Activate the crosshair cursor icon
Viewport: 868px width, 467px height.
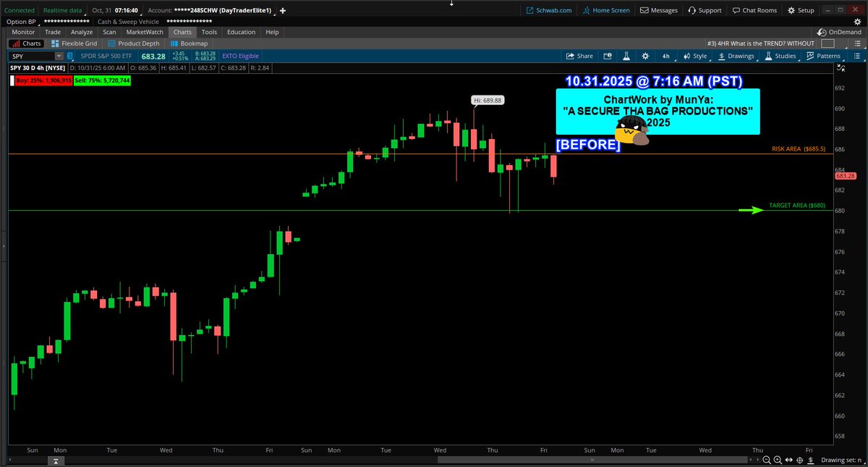(799, 460)
